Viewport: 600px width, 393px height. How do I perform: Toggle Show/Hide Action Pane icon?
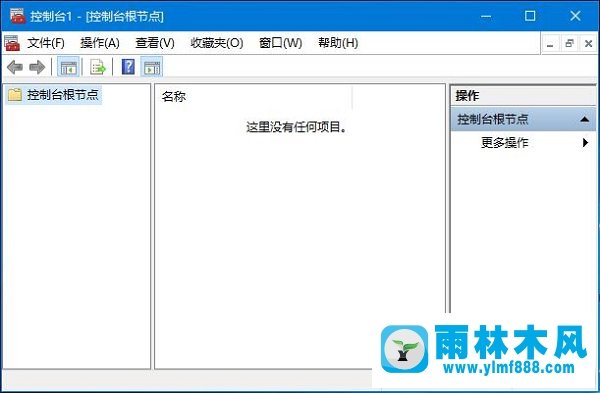[152, 67]
